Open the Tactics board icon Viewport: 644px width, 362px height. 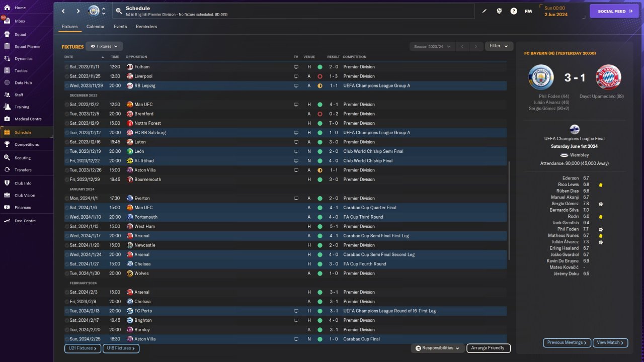click(x=7, y=71)
